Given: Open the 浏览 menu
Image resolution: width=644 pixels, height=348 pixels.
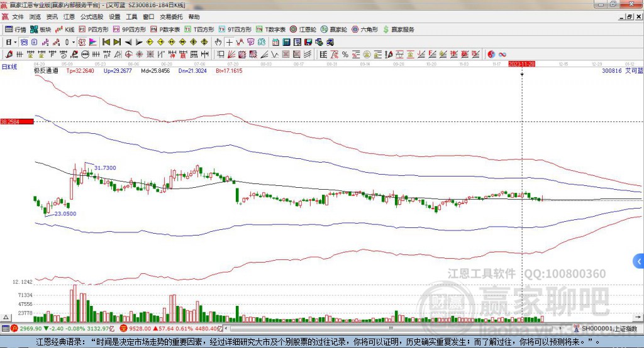Looking at the screenshot, I should (x=35, y=17).
